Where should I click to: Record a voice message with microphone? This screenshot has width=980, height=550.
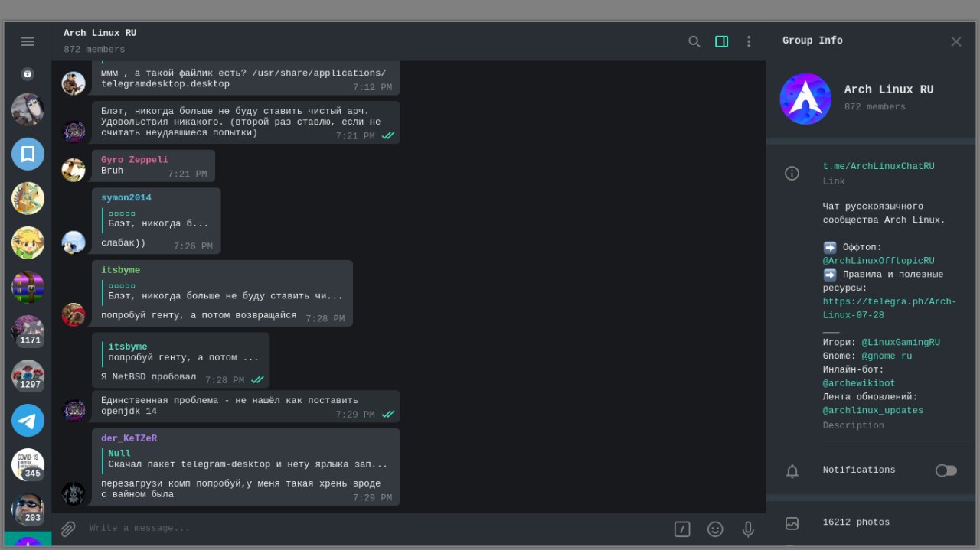(748, 529)
